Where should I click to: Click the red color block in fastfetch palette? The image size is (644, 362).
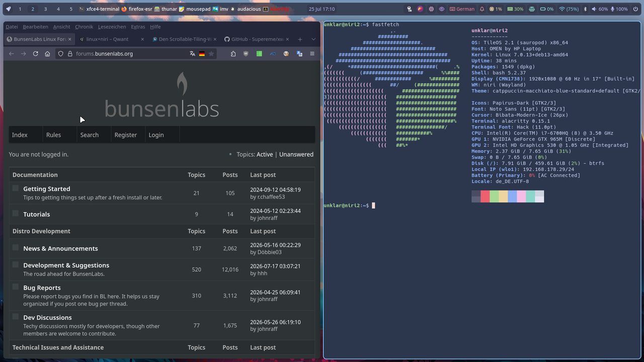485,196
